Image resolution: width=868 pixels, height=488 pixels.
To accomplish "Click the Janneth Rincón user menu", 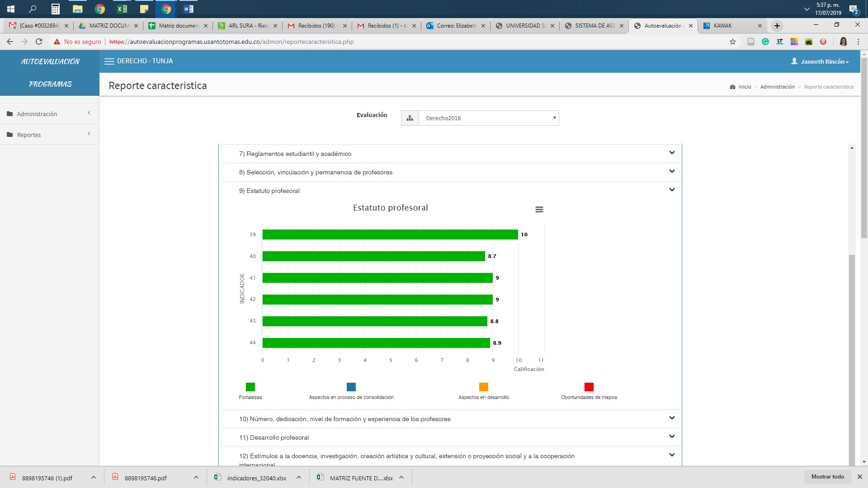I will tap(820, 61).
